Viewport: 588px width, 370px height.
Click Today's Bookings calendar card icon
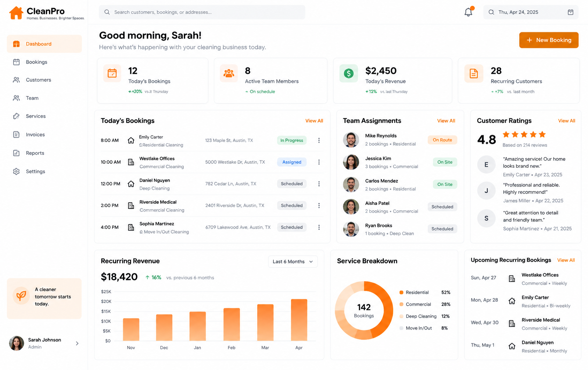(x=112, y=73)
